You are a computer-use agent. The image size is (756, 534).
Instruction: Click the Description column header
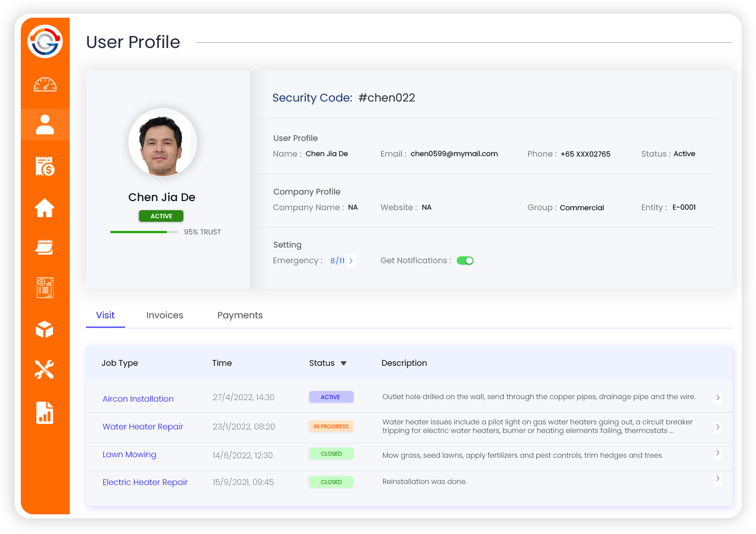(x=404, y=363)
